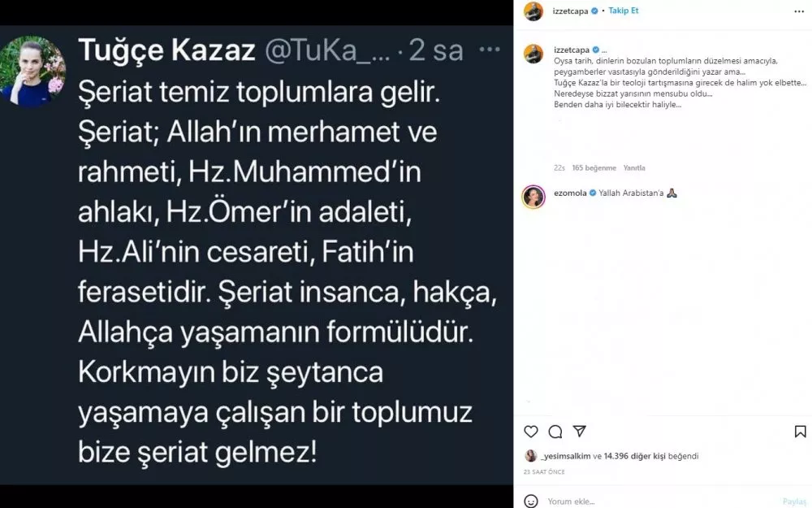View the 14.396 diğer kişi likes list
Screen dimensions: 812x508
tap(634, 456)
